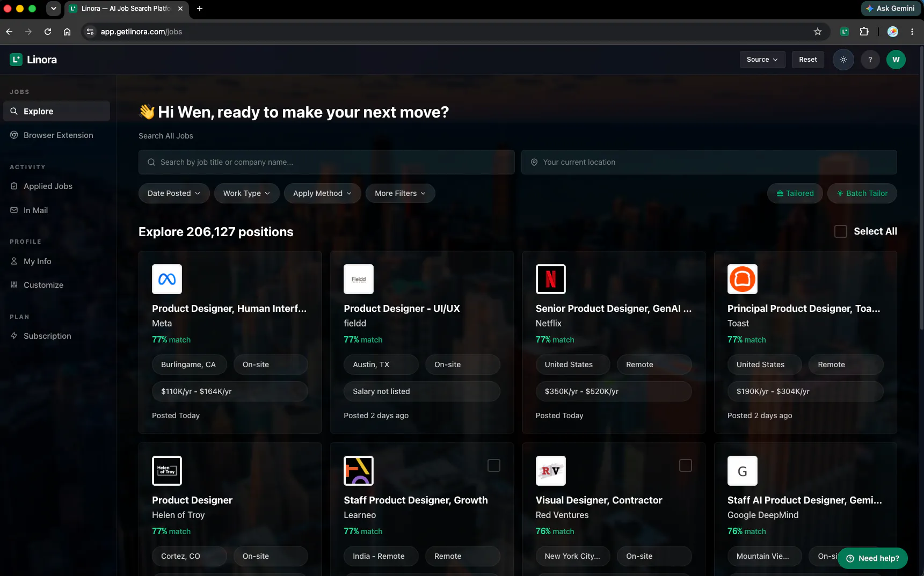The width and height of the screenshot is (924, 576).
Task: Click the Reset button
Action: 808,60
